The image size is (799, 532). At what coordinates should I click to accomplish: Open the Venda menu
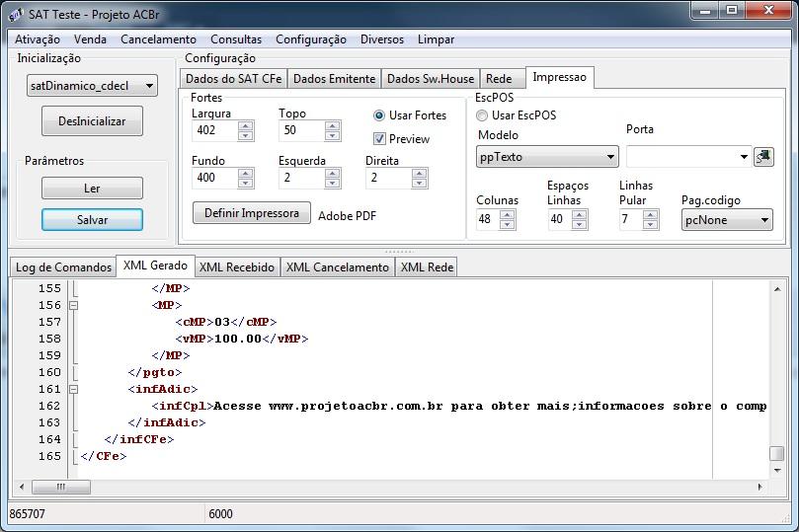(x=90, y=39)
